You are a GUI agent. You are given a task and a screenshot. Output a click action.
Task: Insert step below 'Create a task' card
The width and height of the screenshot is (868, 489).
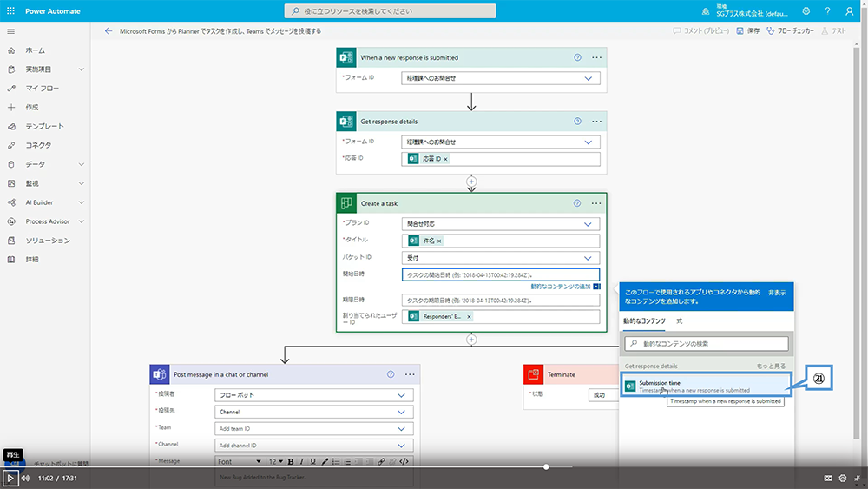pos(471,340)
